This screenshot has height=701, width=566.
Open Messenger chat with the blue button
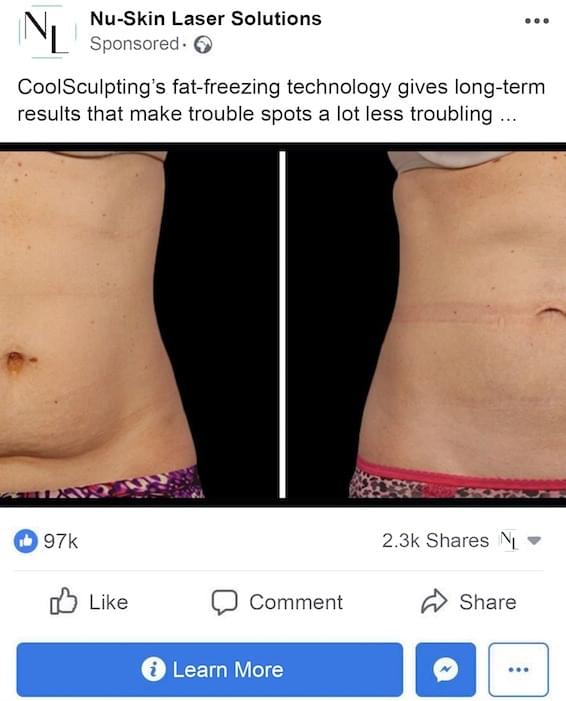[x=445, y=669]
